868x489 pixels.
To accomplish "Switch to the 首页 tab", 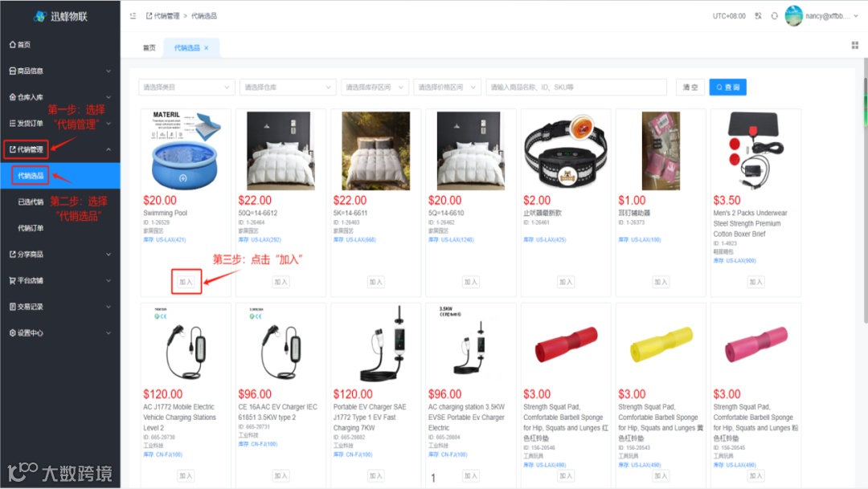I will [x=149, y=48].
